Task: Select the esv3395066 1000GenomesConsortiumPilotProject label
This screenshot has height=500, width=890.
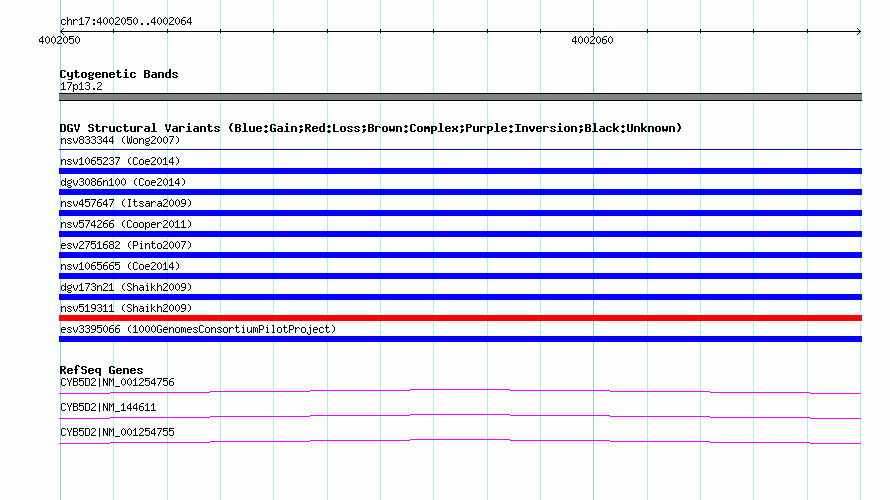Action: coord(198,329)
